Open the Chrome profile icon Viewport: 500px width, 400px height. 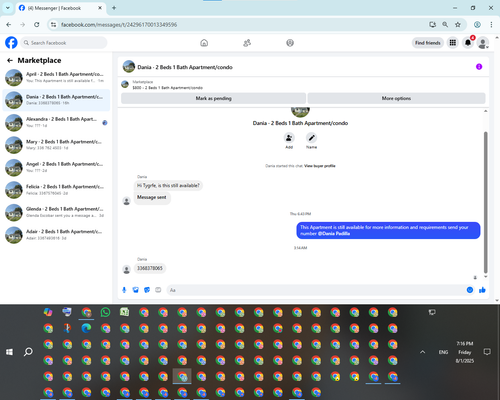pyautogui.click(x=477, y=24)
